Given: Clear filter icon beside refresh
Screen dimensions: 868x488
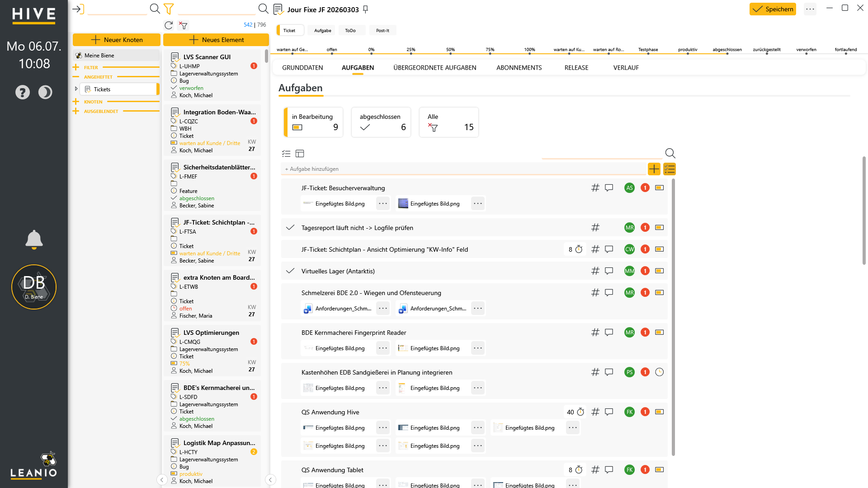Looking at the screenshot, I should pos(183,25).
